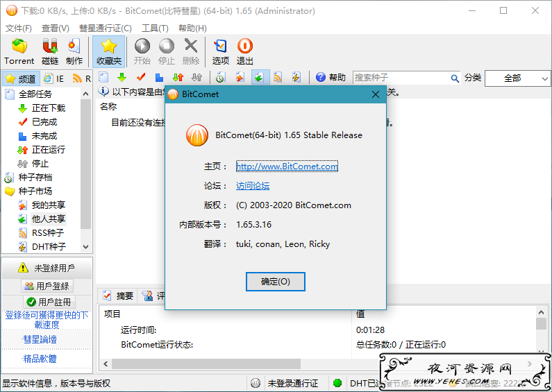Viewport: 552px width, 392px height.
Task: Open the http://www.BitComet.com homepage link
Action: [287, 167]
